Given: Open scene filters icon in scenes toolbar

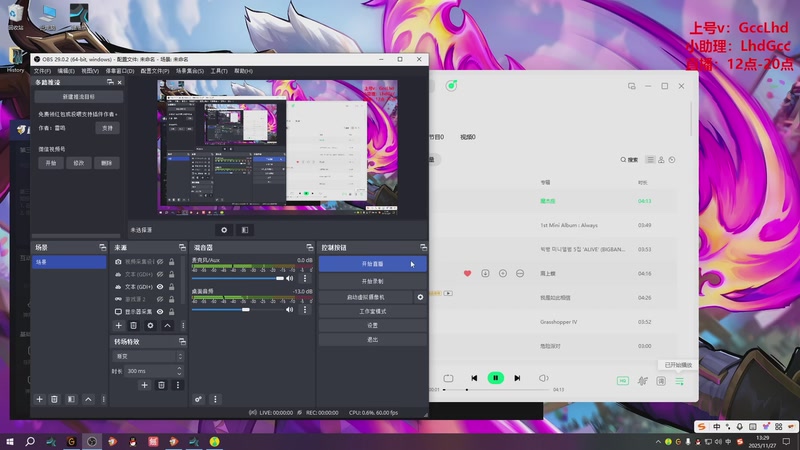Looking at the screenshot, I should click(x=71, y=399).
